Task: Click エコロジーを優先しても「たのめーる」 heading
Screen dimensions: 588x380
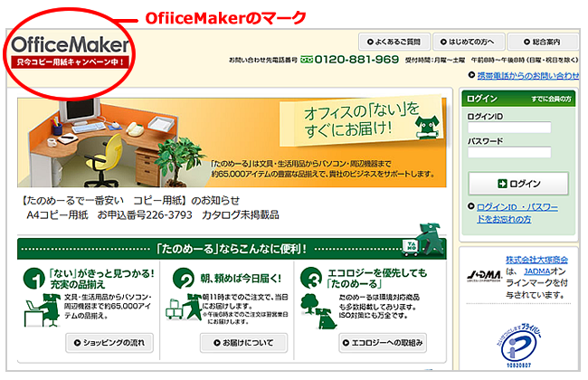Action: [x=376, y=279]
